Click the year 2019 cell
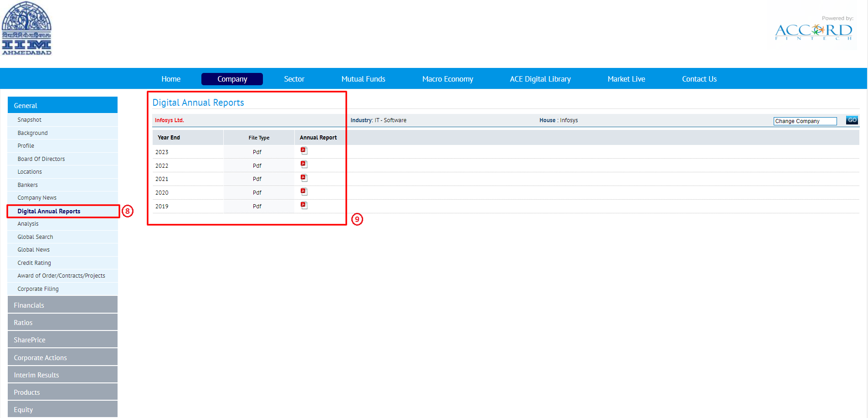Screen dimensions: 868x418 point(162,206)
